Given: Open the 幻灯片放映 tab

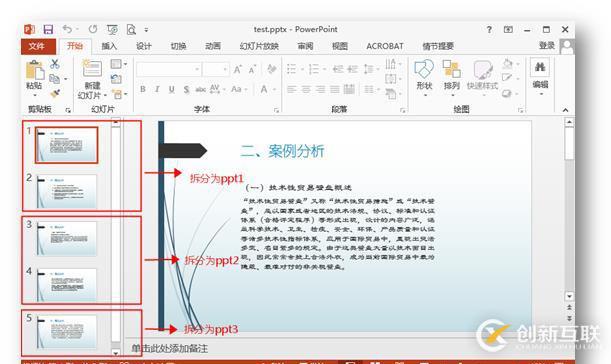Looking at the screenshot, I should [259, 46].
